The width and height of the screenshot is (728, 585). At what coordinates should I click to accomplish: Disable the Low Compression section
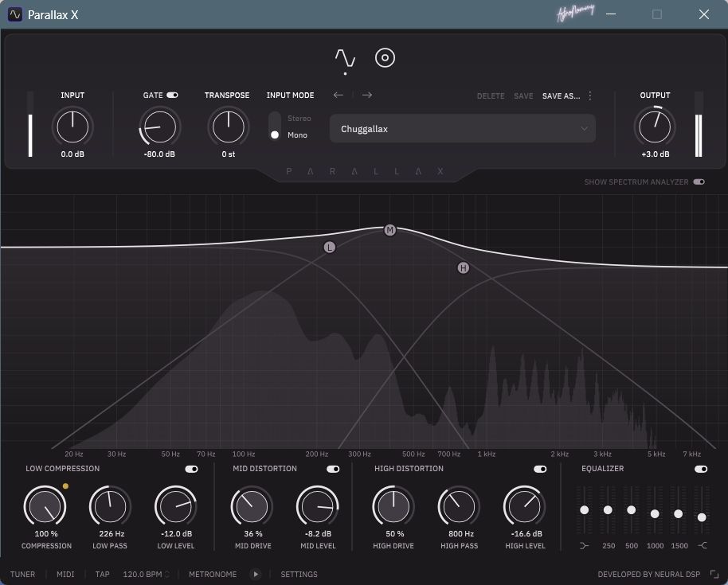tap(191, 469)
